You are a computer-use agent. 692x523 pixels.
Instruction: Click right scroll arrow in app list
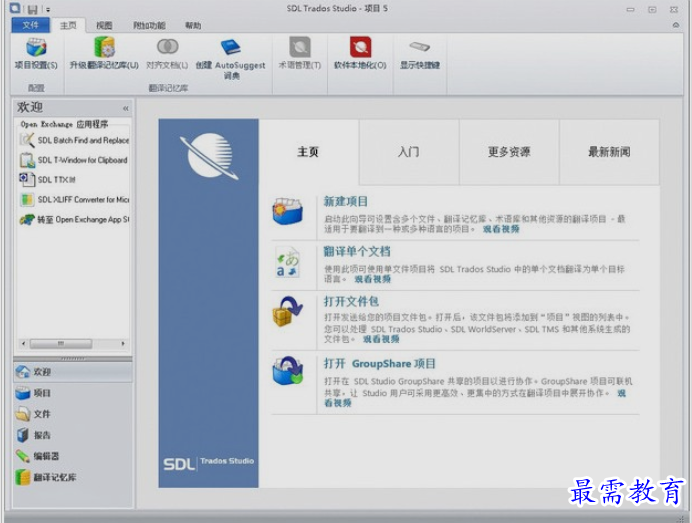coord(123,343)
